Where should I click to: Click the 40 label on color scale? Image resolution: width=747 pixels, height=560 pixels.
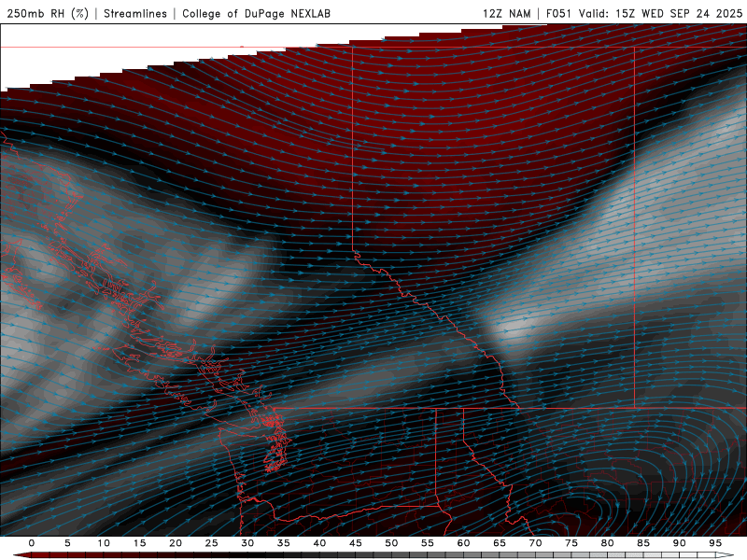tap(319, 543)
